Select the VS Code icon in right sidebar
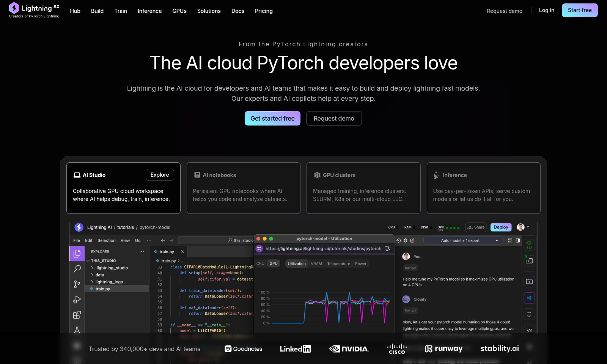The width and height of the screenshot is (607, 364). [529, 298]
